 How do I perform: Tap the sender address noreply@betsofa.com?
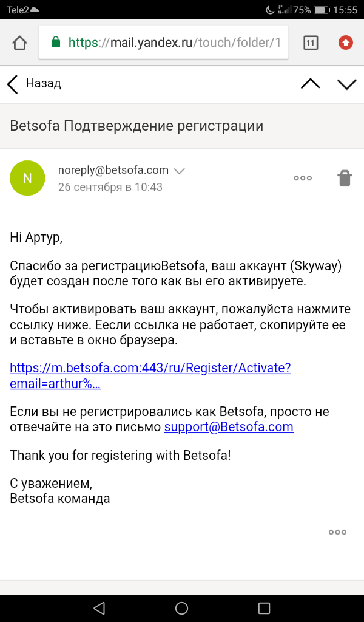(x=113, y=170)
